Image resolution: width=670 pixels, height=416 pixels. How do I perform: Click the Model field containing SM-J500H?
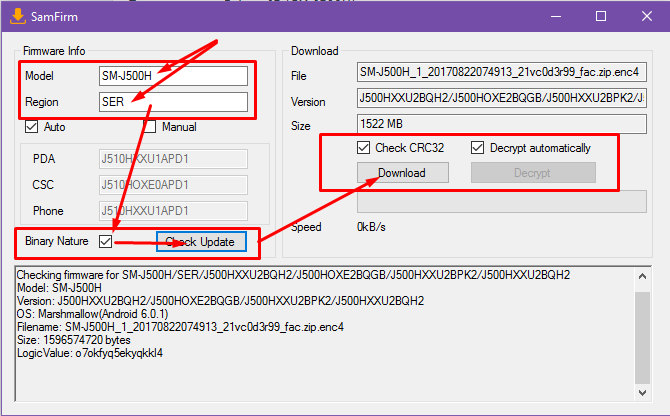[x=172, y=76]
